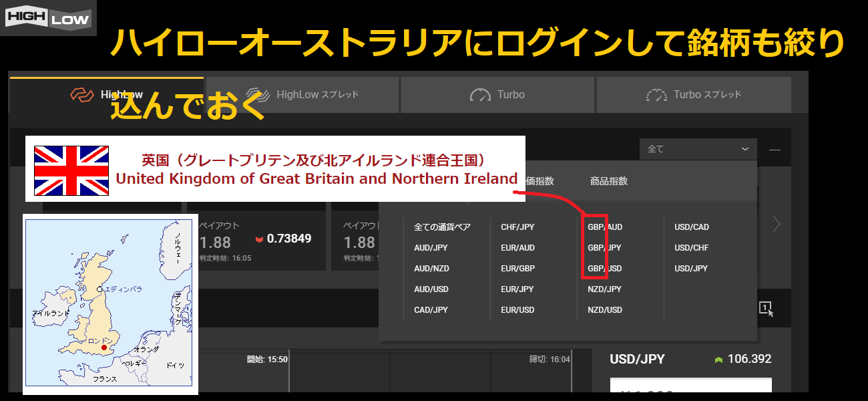Click the Turbo スプレッド gauge icon
Image resolution: width=868 pixels, height=401 pixels.
(656, 95)
